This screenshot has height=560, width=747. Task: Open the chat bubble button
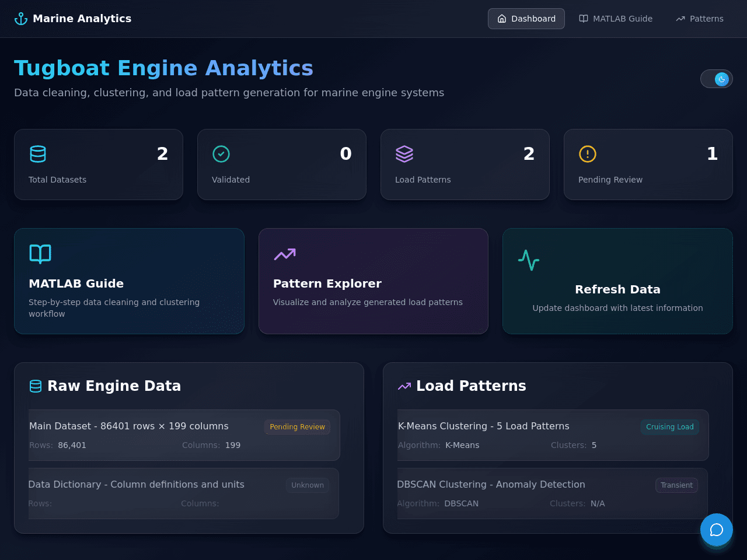717,530
